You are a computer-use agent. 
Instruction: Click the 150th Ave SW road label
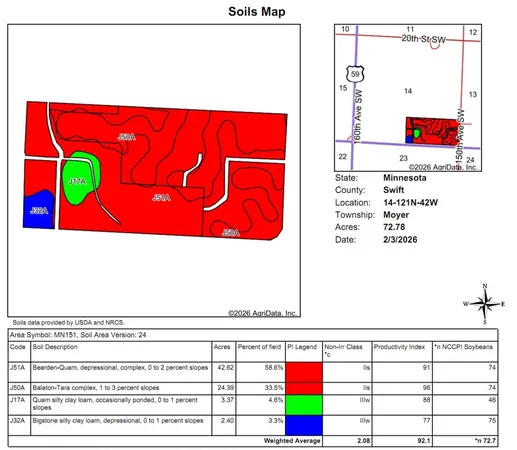point(460,137)
